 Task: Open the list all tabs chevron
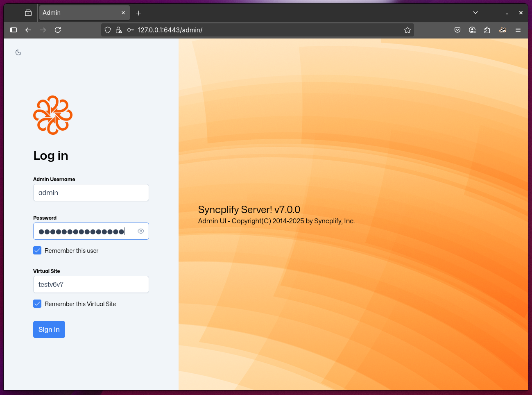coord(475,13)
